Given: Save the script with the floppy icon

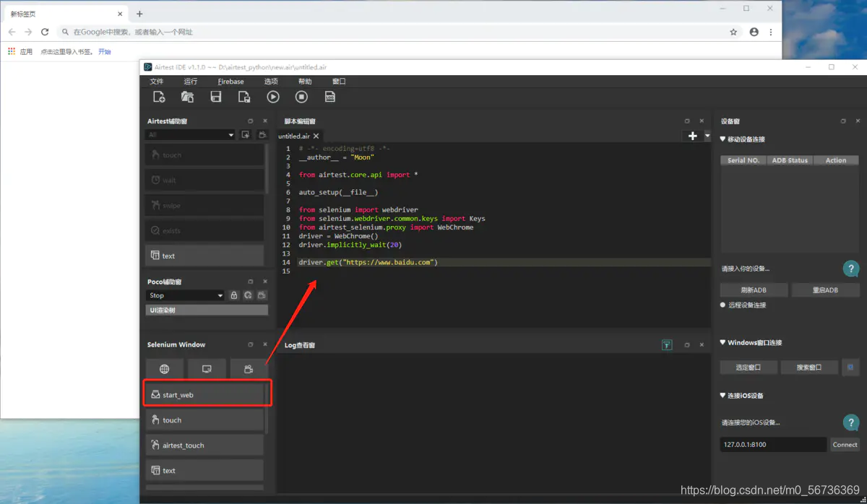Looking at the screenshot, I should click(x=215, y=97).
